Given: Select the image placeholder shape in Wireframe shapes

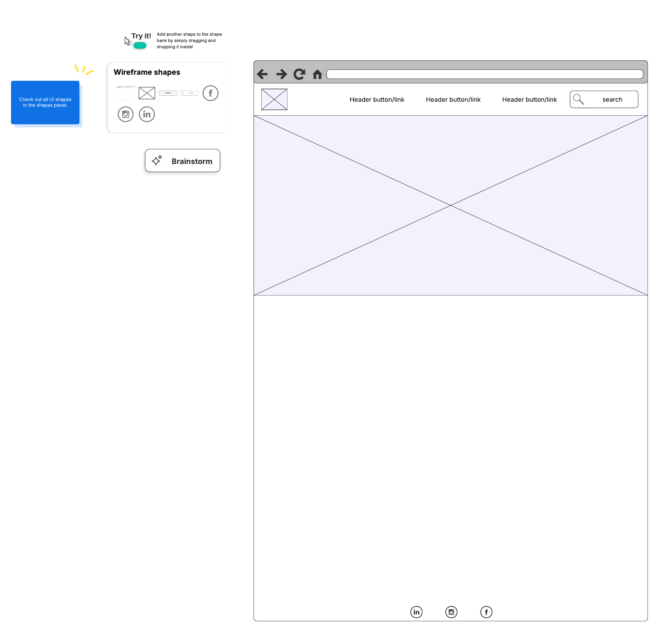Looking at the screenshot, I should [x=147, y=93].
